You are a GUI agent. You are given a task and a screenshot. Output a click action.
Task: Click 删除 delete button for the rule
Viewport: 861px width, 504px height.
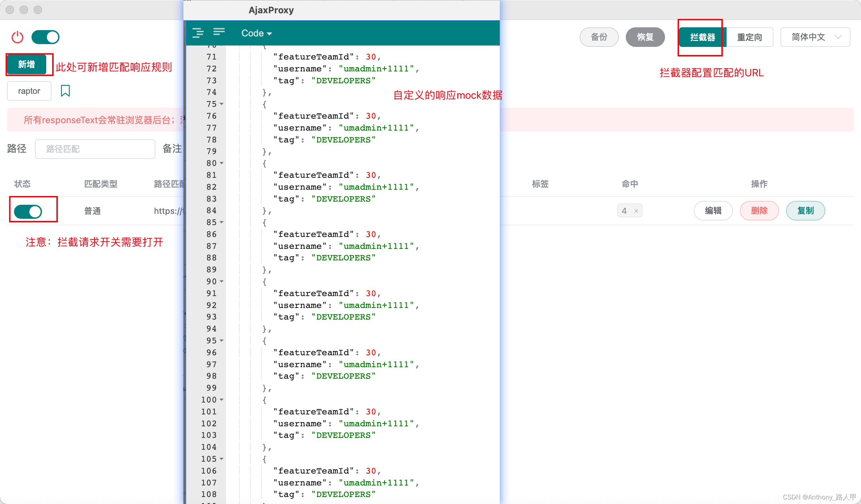(x=759, y=211)
